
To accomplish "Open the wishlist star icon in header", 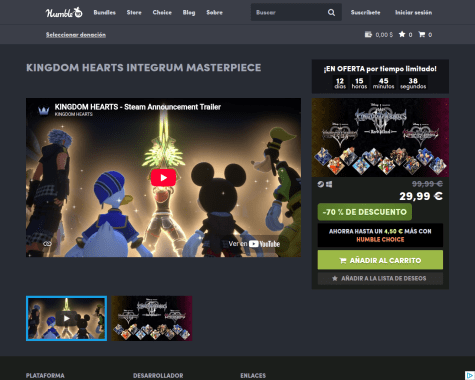I will tap(402, 34).
